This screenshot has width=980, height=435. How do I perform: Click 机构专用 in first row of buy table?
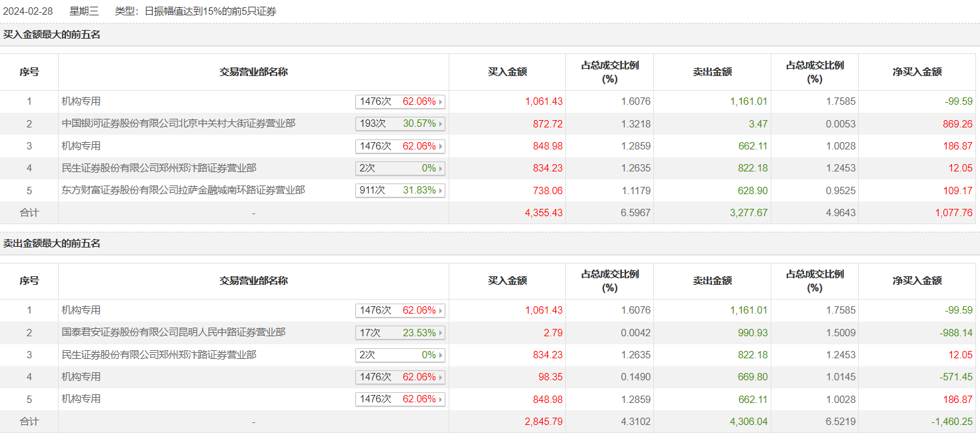[81, 101]
